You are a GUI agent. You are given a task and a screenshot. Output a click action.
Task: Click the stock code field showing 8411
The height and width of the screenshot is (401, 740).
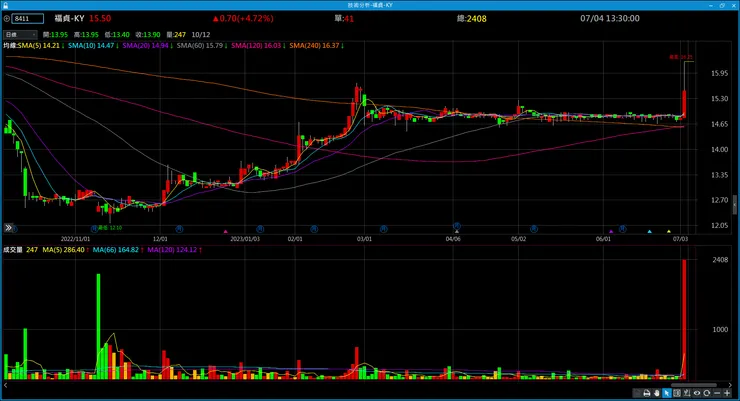coord(28,19)
